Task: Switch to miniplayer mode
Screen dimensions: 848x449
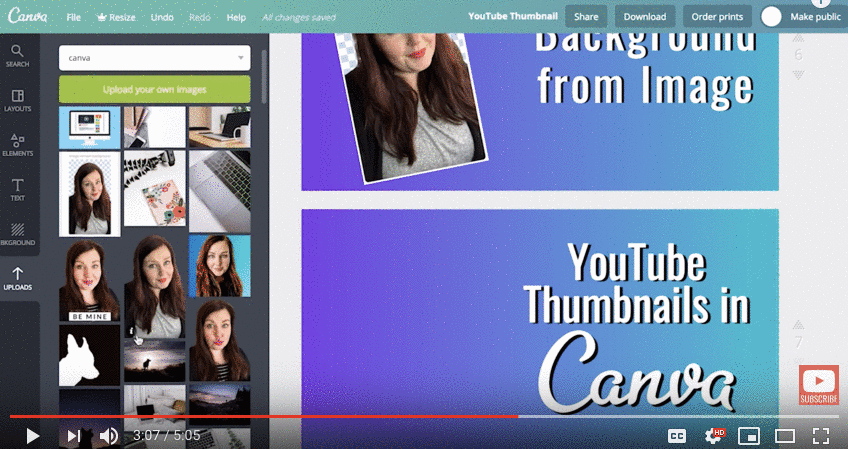Action: tap(749, 436)
